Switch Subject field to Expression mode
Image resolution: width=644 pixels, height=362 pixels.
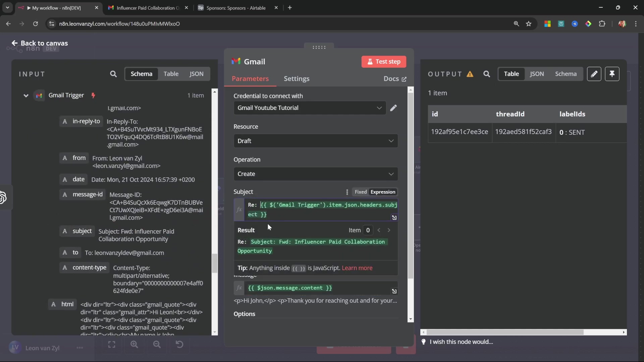point(383,192)
